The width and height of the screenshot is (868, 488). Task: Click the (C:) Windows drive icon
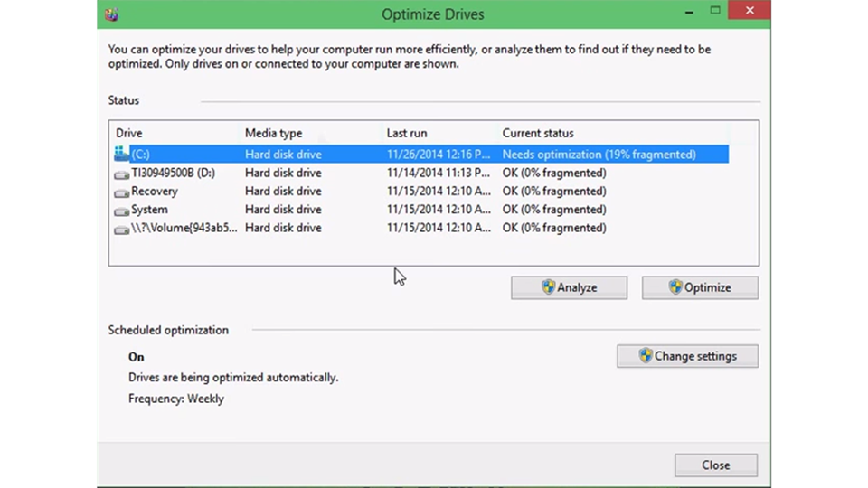(122, 155)
